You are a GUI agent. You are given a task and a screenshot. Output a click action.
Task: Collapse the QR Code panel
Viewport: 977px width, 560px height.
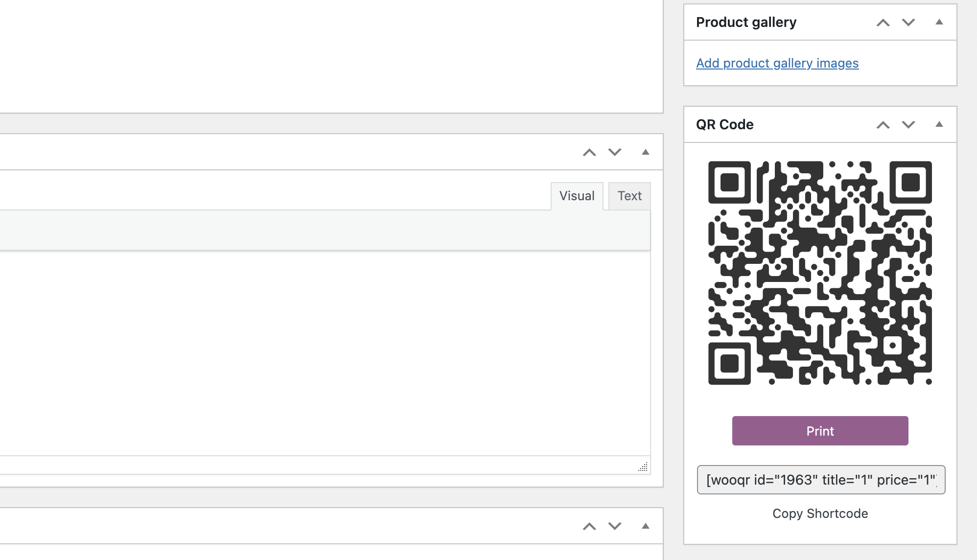point(940,124)
